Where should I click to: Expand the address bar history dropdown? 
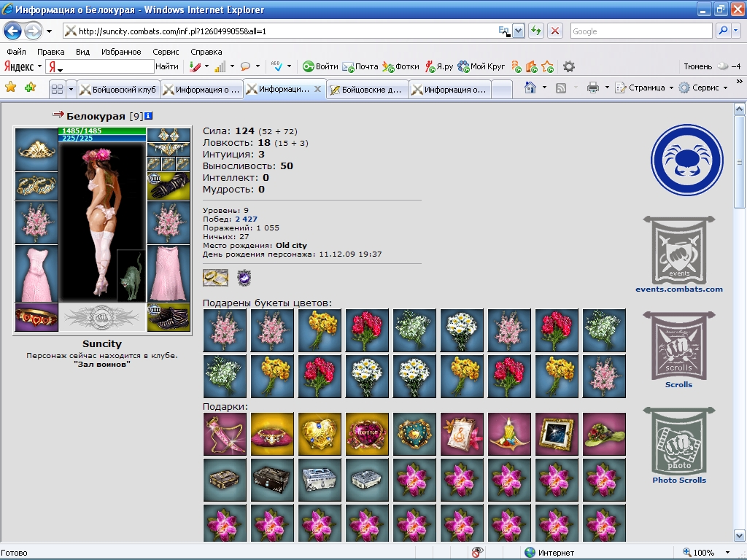(x=519, y=31)
